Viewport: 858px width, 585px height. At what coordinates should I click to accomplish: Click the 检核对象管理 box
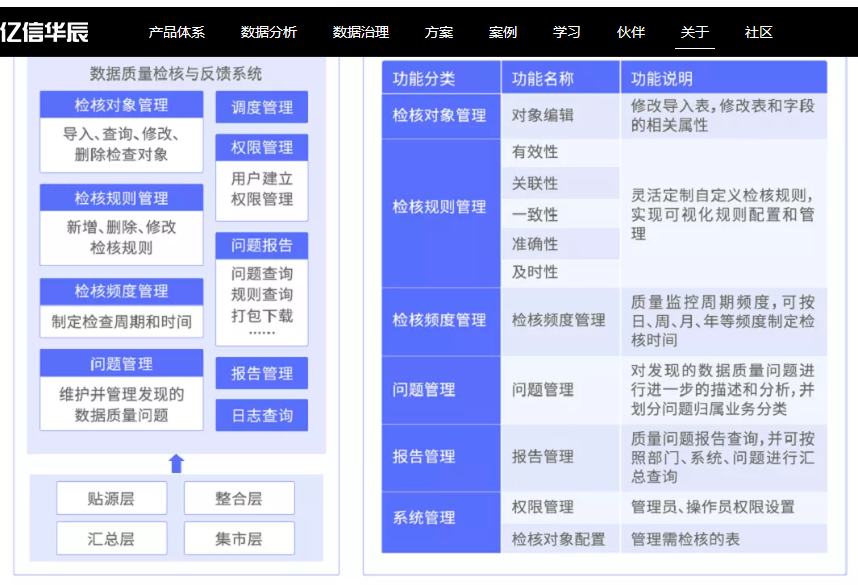[x=120, y=103]
